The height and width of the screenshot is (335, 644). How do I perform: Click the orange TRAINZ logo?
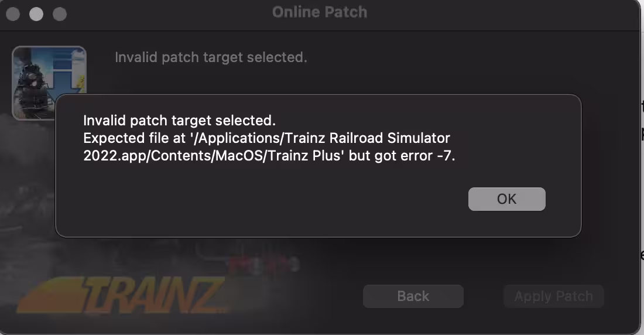point(122,295)
